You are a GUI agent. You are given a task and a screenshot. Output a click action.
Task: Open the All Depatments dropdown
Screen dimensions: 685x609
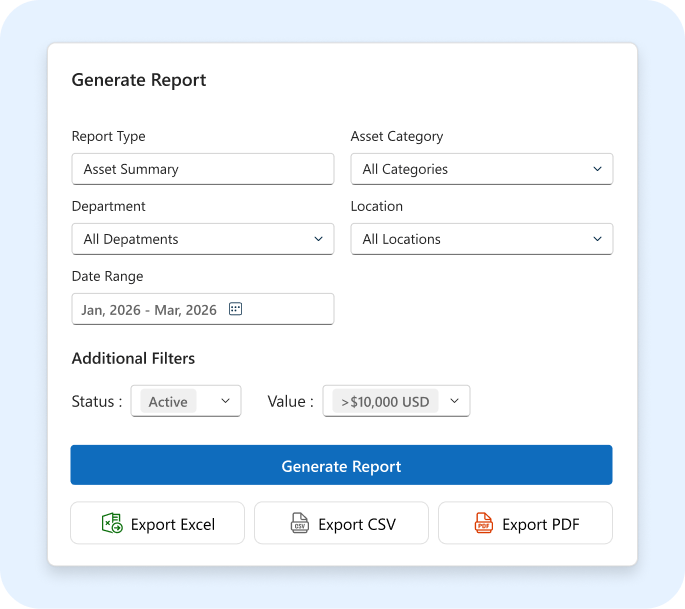pos(203,239)
